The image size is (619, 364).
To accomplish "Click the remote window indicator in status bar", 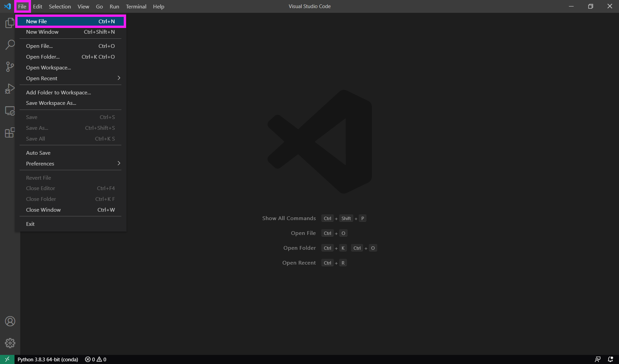I will tap(7, 359).
